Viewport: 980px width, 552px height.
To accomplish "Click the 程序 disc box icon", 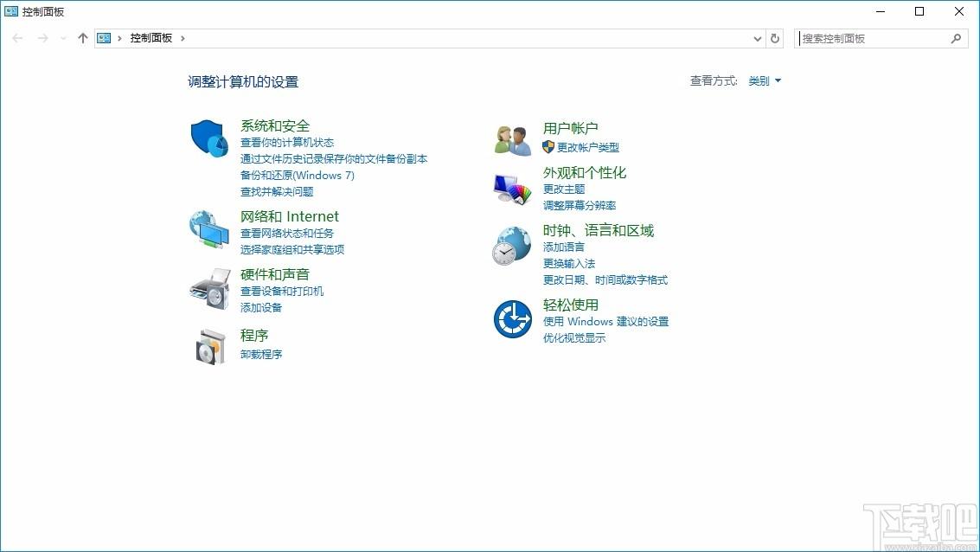I will tap(210, 346).
